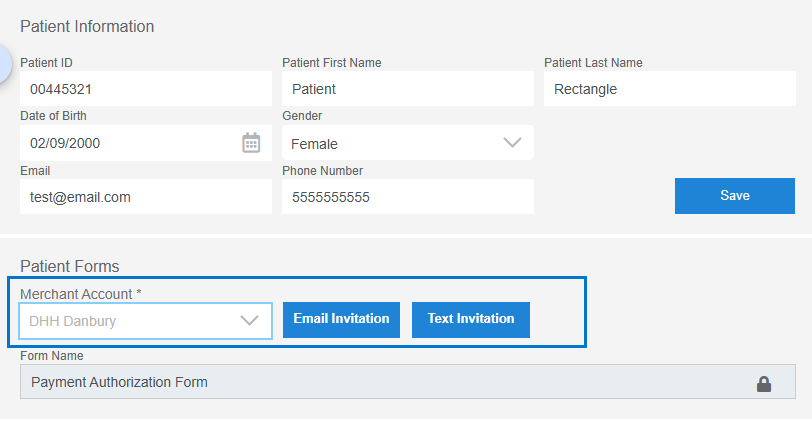The image size is (812, 422).
Task: Click into the Patient First Name field
Action: [x=408, y=89]
